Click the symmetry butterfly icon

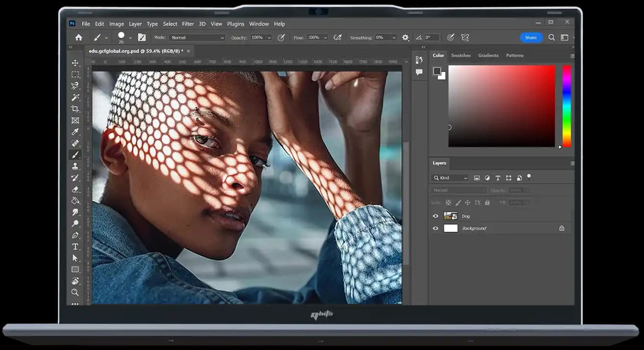point(465,38)
